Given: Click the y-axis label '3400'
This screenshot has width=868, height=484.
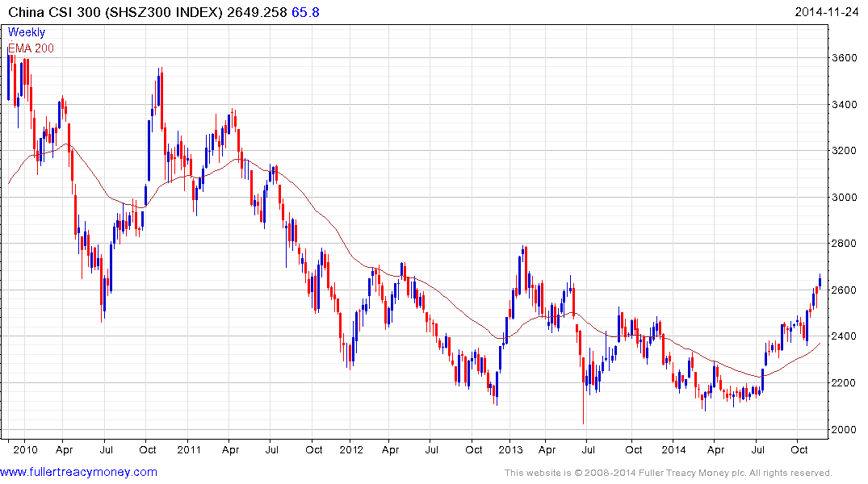Looking at the screenshot, I should tap(845, 104).
